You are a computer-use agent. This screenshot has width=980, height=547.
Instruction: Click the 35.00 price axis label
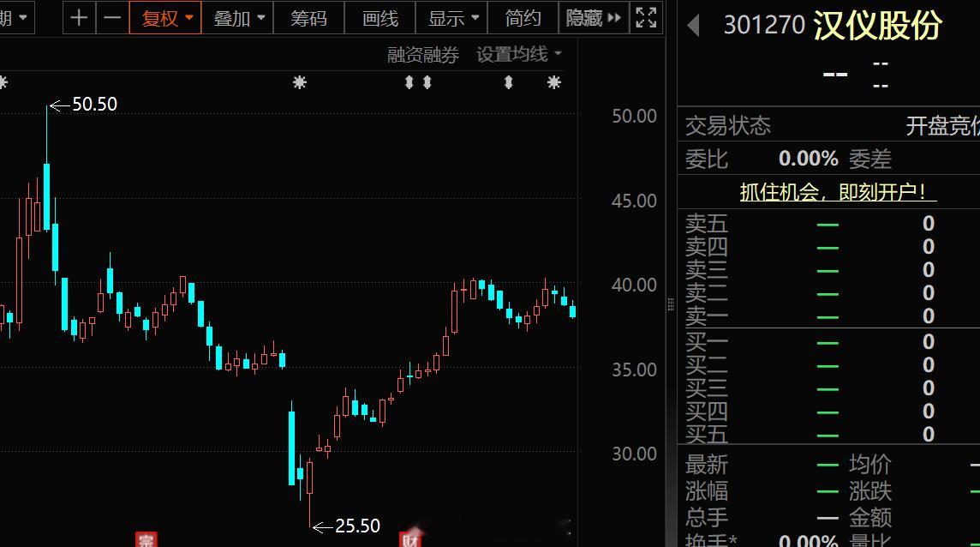[634, 370]
